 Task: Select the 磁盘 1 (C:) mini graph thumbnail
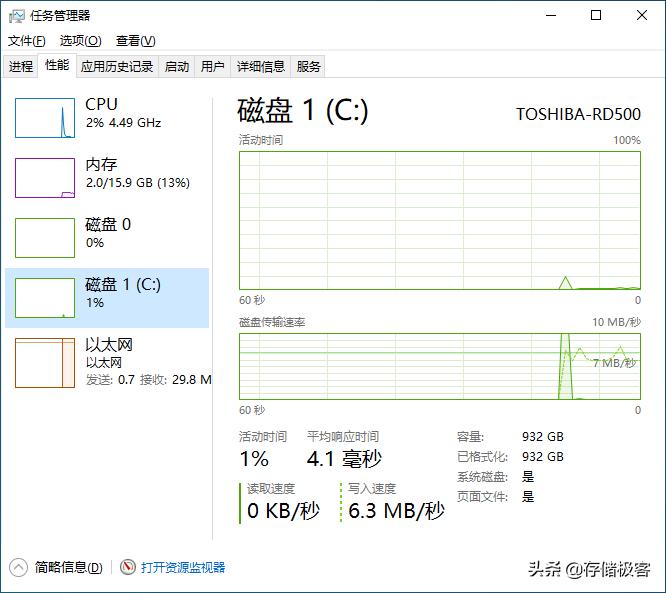[45, 298]
